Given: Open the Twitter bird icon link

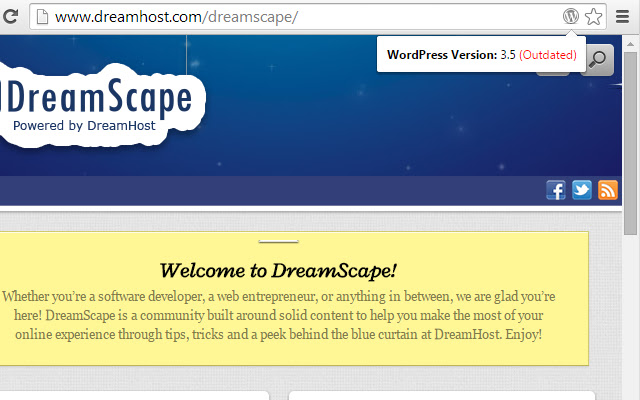Looking at the screenshot, I should point(582,190).
